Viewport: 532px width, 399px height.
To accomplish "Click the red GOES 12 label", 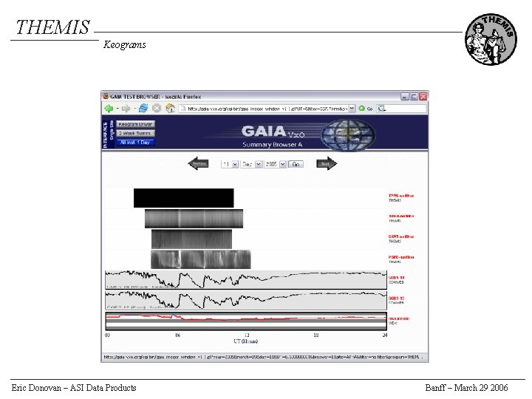I will [396, 299].
